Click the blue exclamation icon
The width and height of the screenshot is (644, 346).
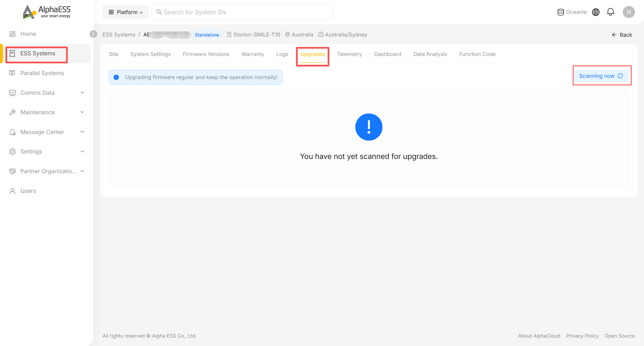369,127
